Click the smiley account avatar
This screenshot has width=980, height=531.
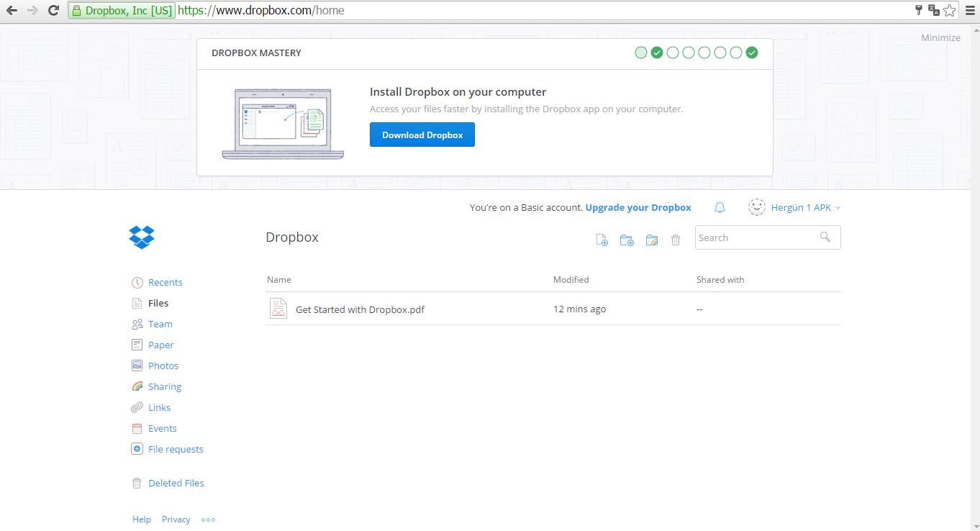coord(756,207)
